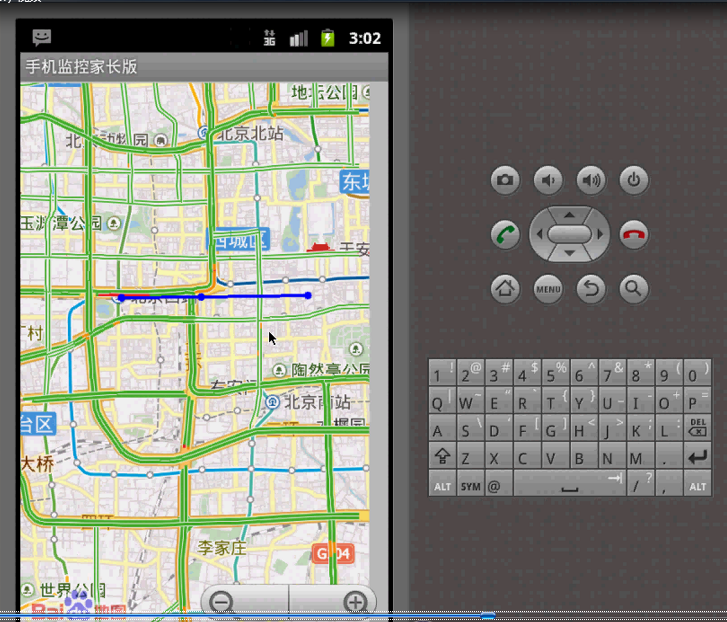
Task: Click the green call button
Action: click(505, 235)
